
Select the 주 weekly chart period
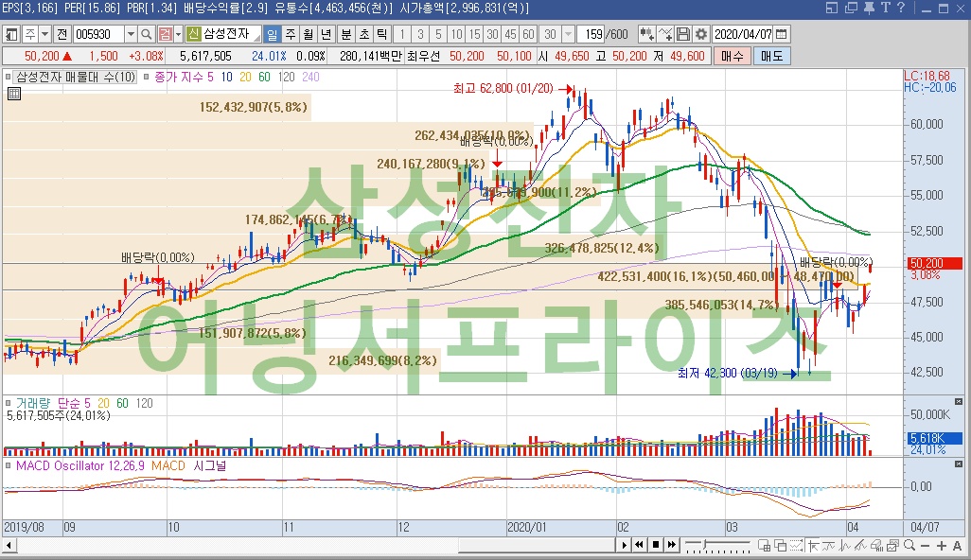point(290,34)
